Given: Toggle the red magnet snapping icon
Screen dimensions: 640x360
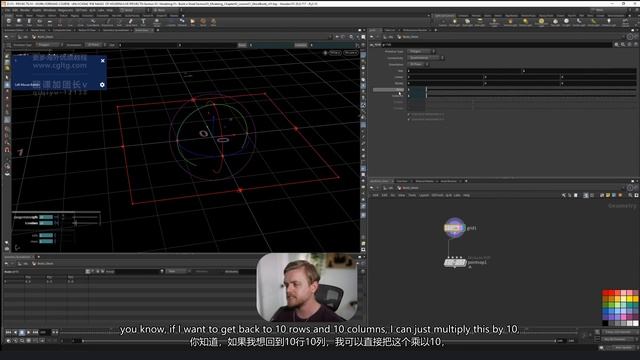Looking at the screenshot, I should 7,150.
